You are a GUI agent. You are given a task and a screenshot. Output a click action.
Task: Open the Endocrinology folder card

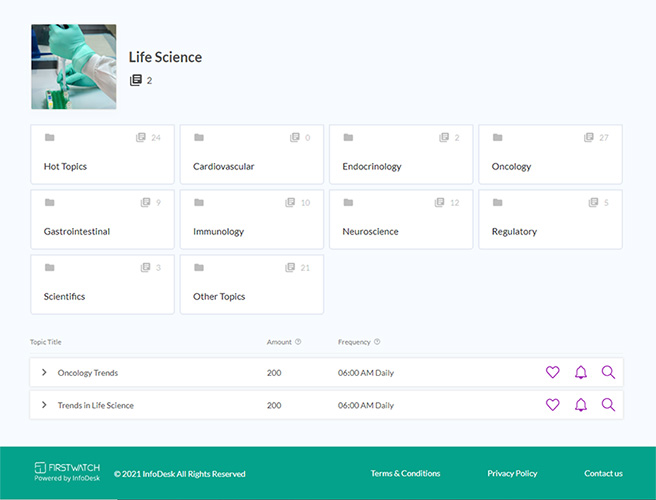tap(401, 154)
